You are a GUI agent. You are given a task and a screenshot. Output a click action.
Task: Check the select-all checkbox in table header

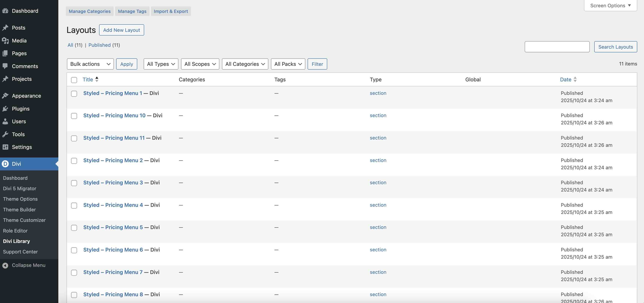tap(74, 80)
